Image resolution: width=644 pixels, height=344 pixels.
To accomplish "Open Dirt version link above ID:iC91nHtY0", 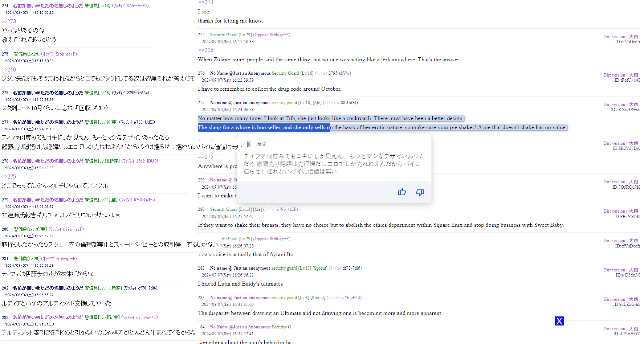I will 614,329.
